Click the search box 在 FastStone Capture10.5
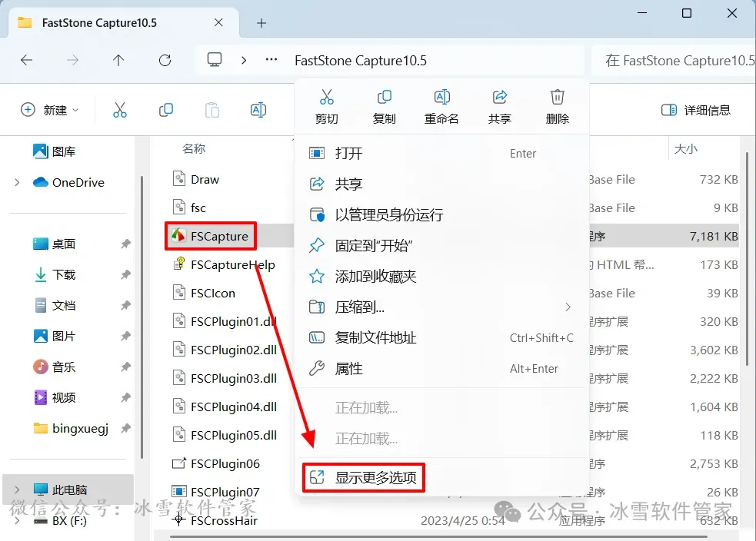 pos(675,60)
